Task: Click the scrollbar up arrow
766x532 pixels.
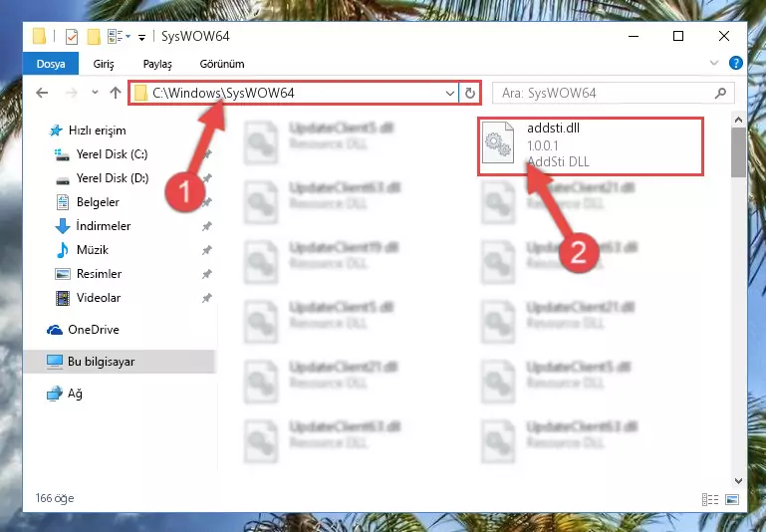Action: [x=739, y=120]
